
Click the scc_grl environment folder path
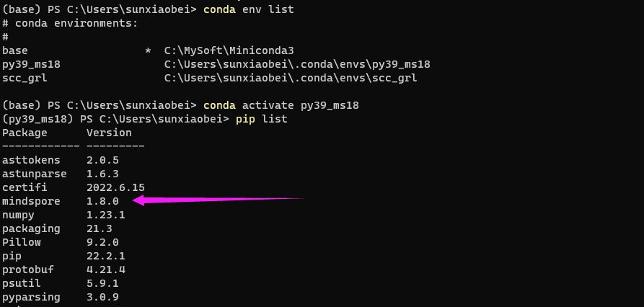[290, 78]
